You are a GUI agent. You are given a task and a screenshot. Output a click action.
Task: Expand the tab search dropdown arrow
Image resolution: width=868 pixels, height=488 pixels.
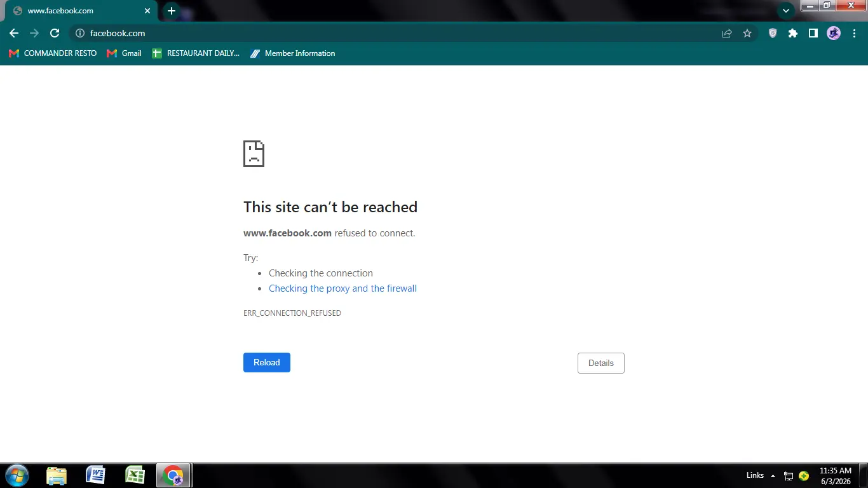(x=786, y=10)
